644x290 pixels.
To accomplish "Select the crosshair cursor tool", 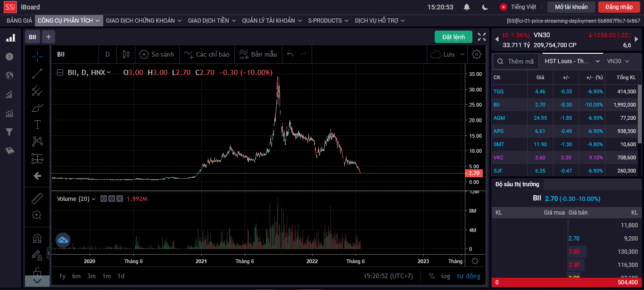I will (37, 56).
